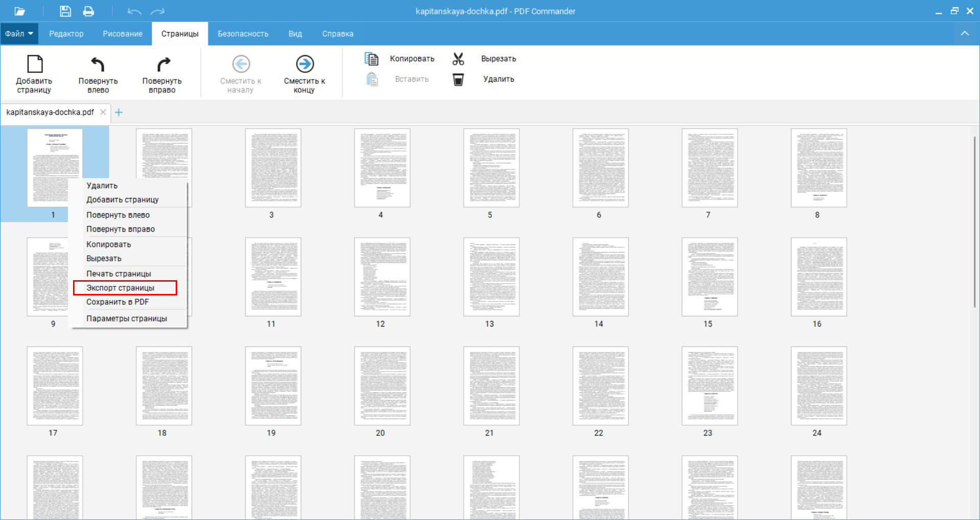Open the Вид tab

pos(295,34)
